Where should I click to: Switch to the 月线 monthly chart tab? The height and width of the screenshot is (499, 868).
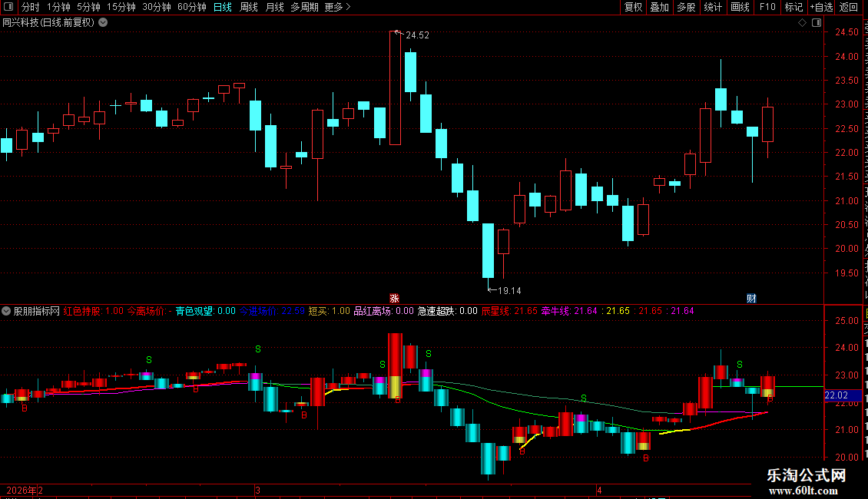(274, 7)
